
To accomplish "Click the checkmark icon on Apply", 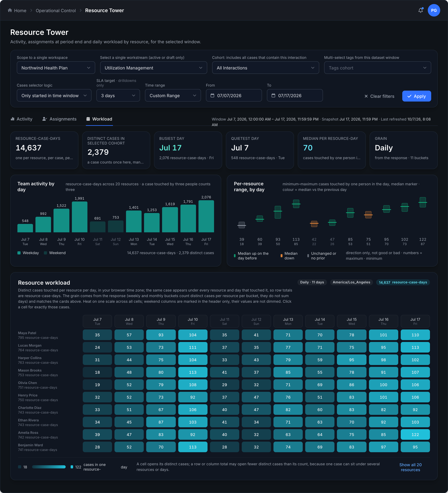I will (409, 96).
